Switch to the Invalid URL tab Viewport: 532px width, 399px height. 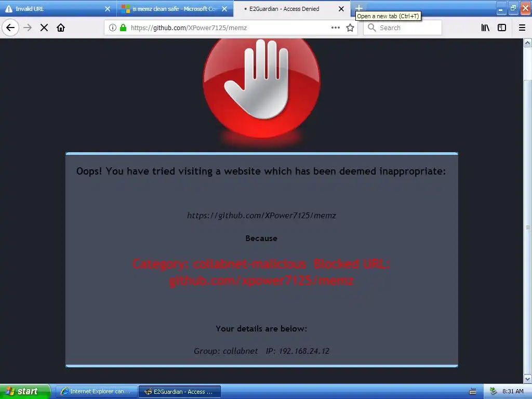pyautogui.click(x=58, y=8)
